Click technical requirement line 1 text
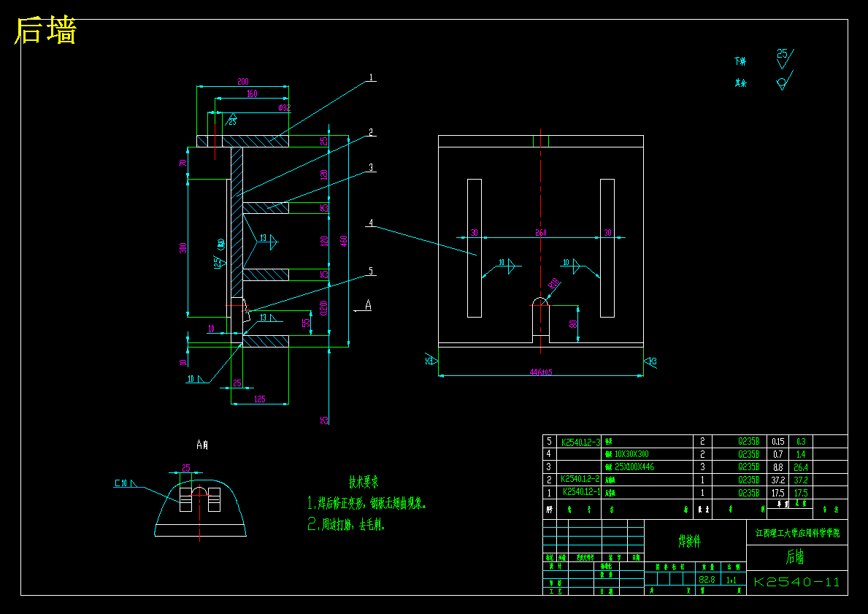Screen dimensions: 868x614 point(367,503)
